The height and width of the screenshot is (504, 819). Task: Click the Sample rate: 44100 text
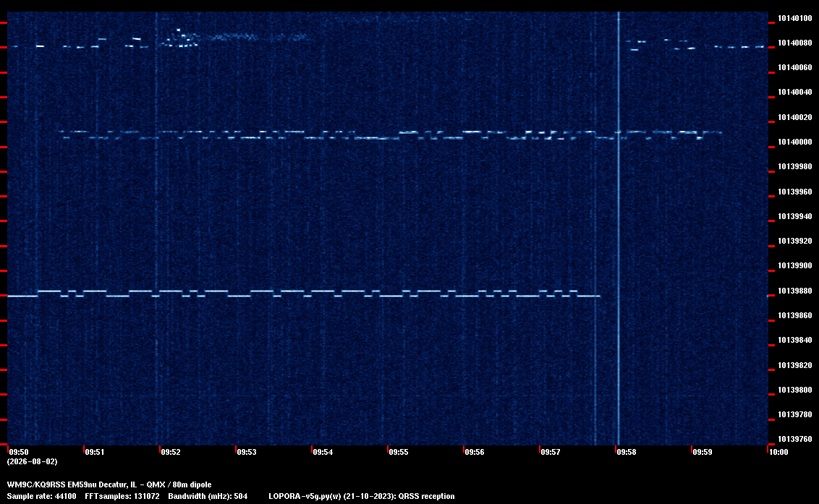42,496
